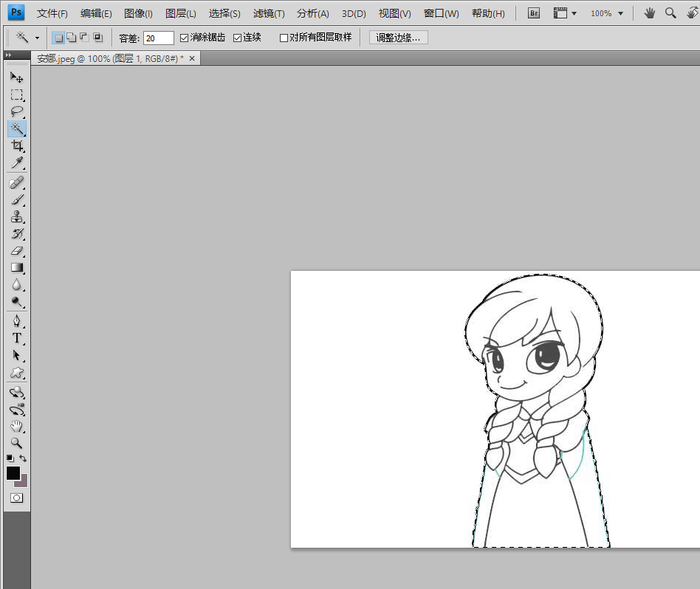The image size is (700, 589).
Task: Toggle Quick Mask mode
Action: 16,497
